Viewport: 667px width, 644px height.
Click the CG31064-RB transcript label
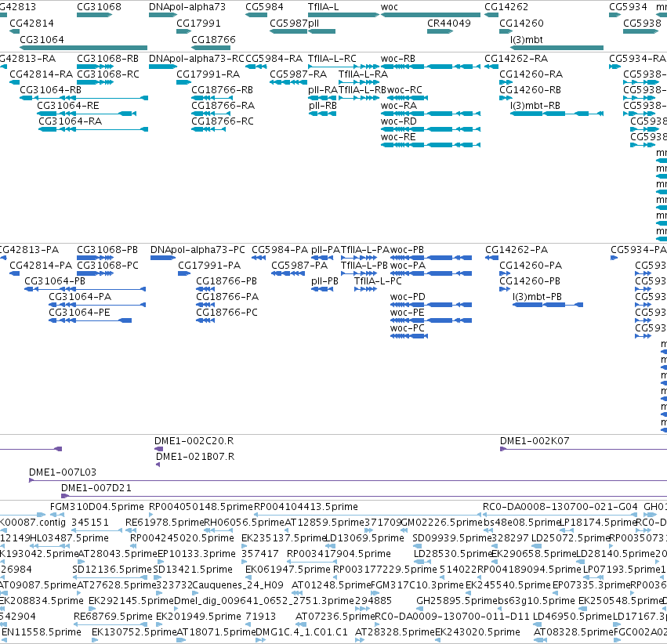(x=50, y=89)
